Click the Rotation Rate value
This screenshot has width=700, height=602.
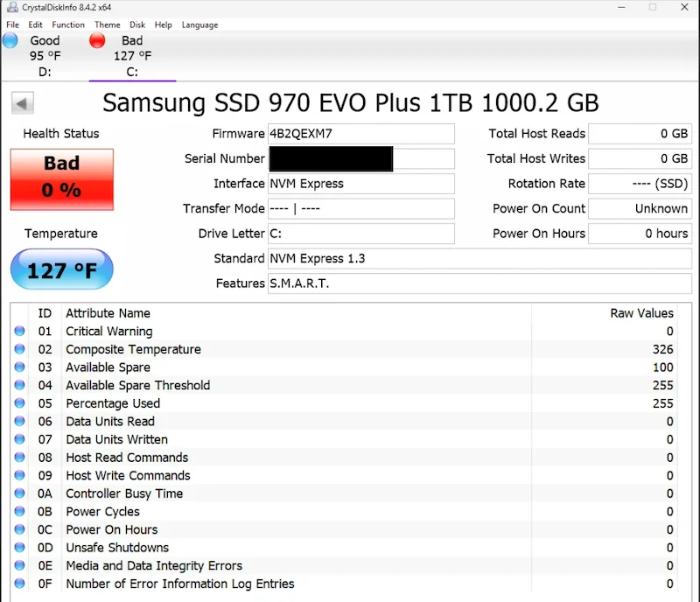[640, 184]
